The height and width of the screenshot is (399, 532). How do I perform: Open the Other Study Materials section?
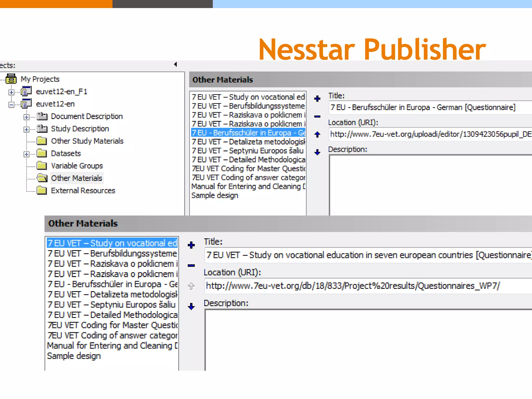pos(87,141)
